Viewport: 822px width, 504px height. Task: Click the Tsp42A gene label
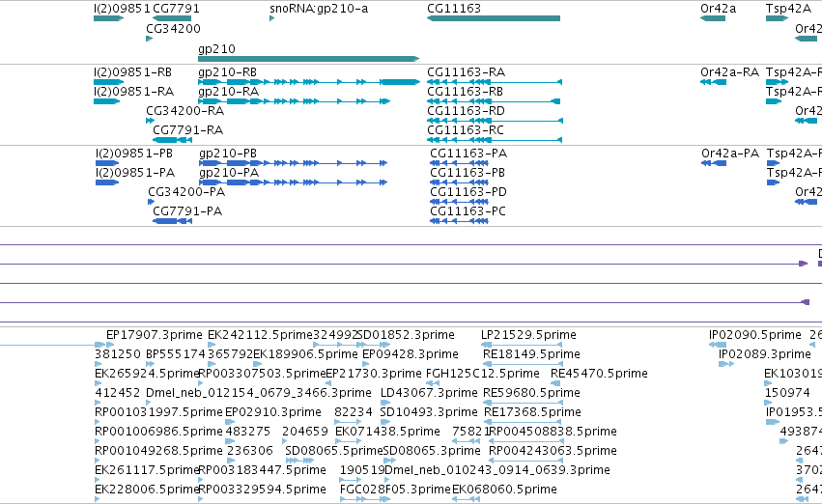(x=788, y=9)
